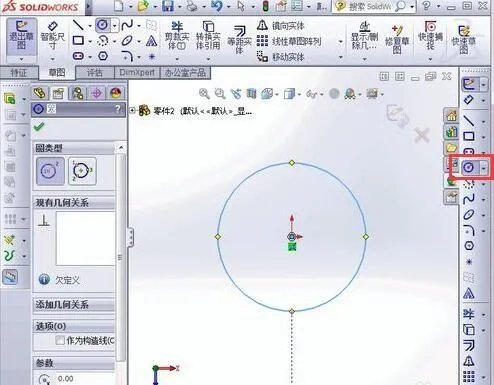Select the center-radius circle type
494x385 pixels.
point(50,171)
